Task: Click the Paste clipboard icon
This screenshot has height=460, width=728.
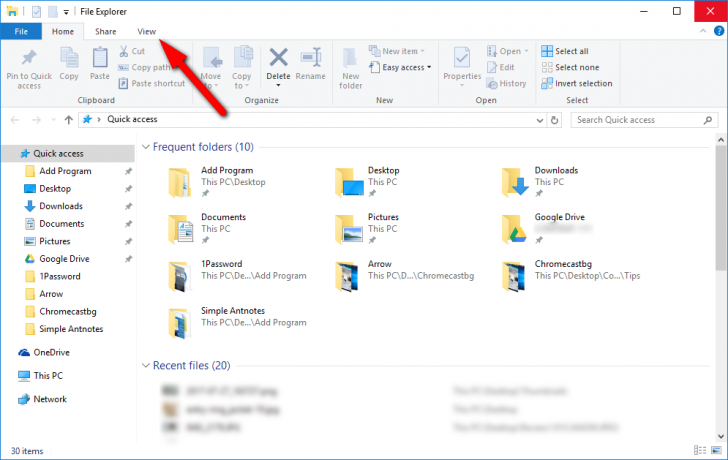Action: click(x=100, y=58)
